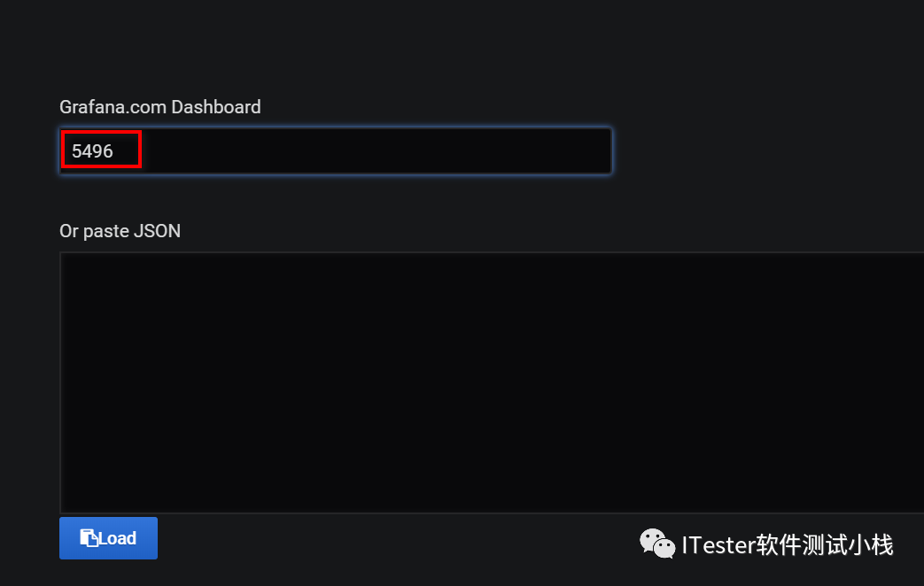Screen dimensions: 924x586
Task: Click the Chinese text in the watermark
Action: coord(824,544)
